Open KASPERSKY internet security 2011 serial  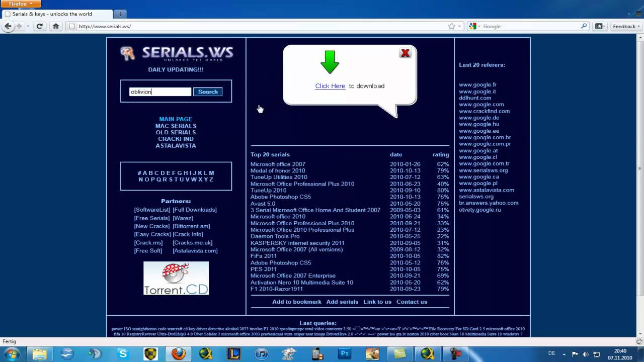tap(297, 243)
